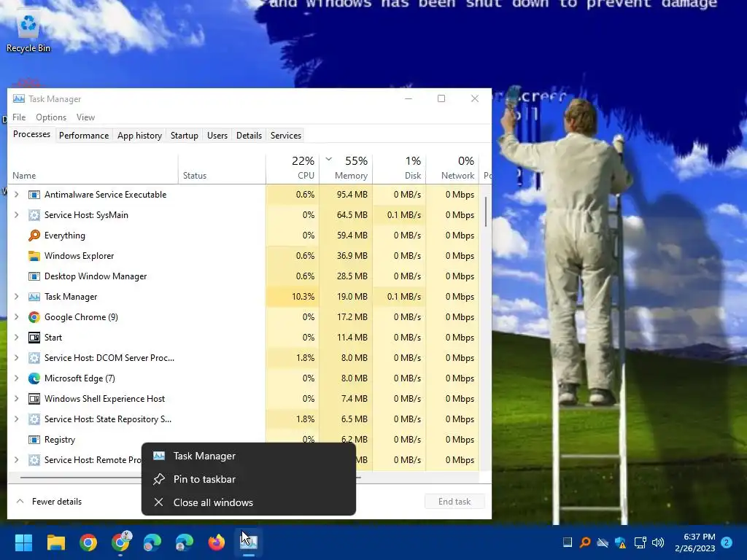Collapse view using Fewer details chevron

(20, 502)
